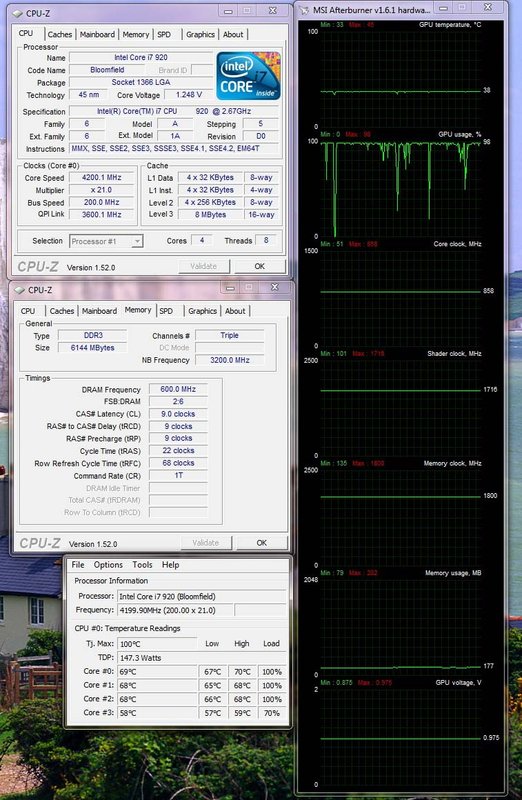Click the DRAM Frequency value 600.0 MHz
Screen dimensions: 522x800
point(178,389)
